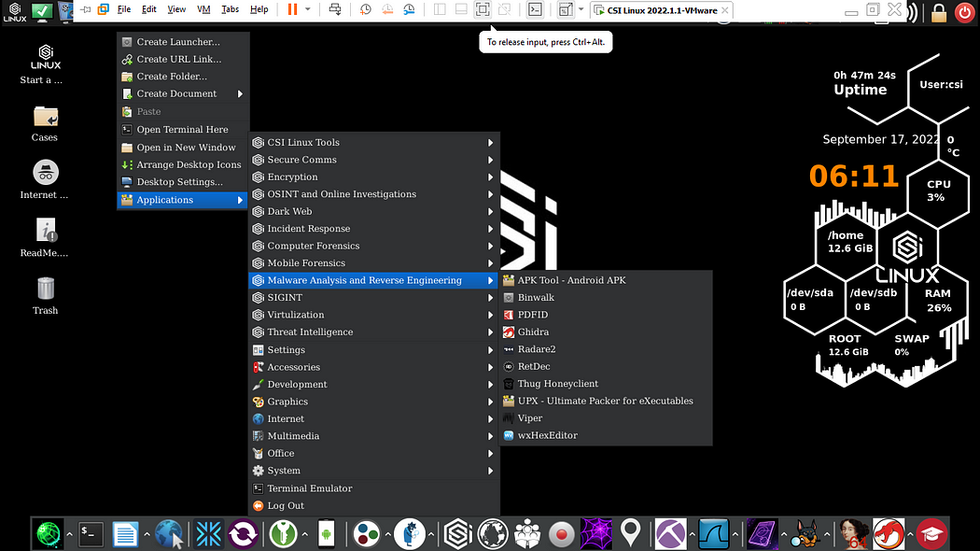Open the purple spider web dock icon
Image resolution: width=980 pixels, height=551 pixels.
pos(596,534)
